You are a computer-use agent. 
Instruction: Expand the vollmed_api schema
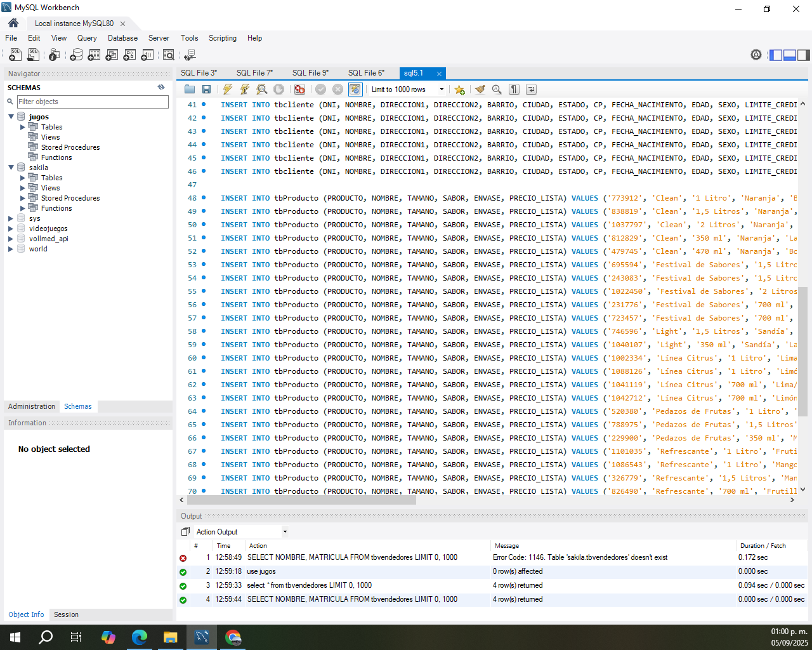11,239
